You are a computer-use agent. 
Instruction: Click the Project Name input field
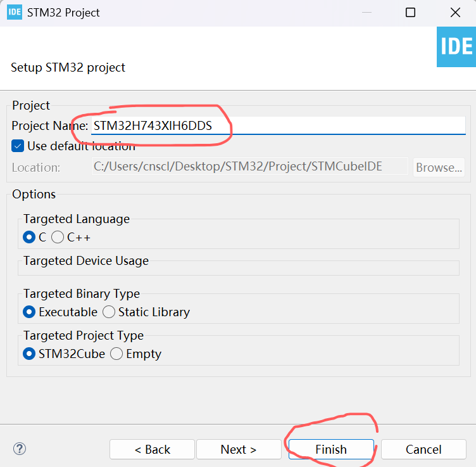click(x=278, y=125)
